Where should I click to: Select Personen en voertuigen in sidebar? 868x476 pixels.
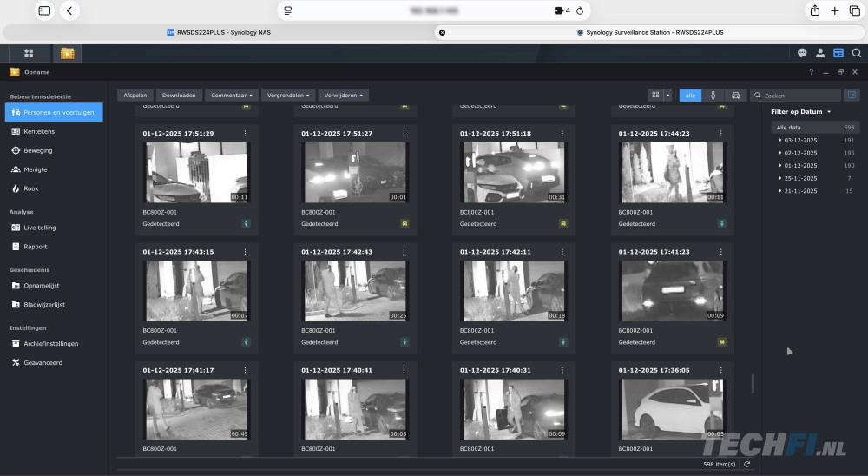pyautogui.click(x=54, y=113)
